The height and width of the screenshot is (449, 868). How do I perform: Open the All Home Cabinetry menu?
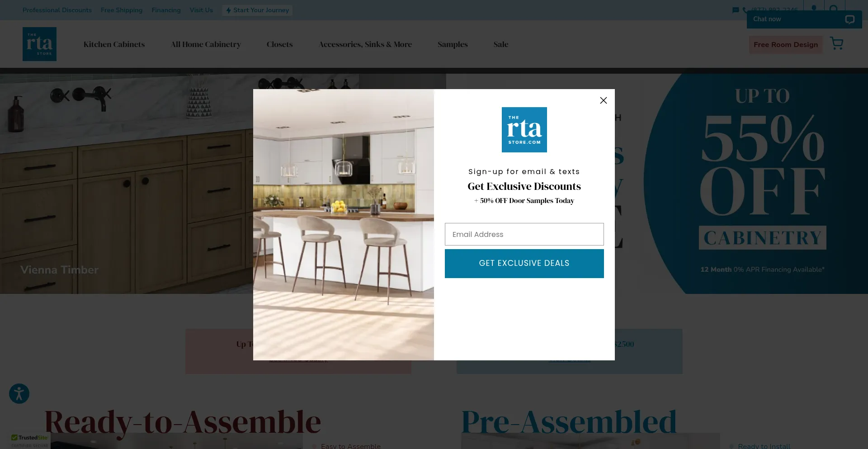click(x=206, y=44)
